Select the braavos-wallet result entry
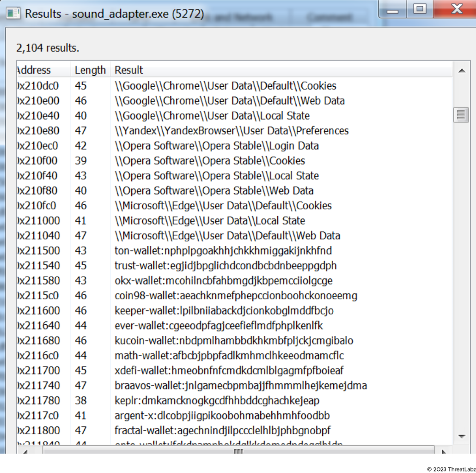476x473 pixels. 240,386
